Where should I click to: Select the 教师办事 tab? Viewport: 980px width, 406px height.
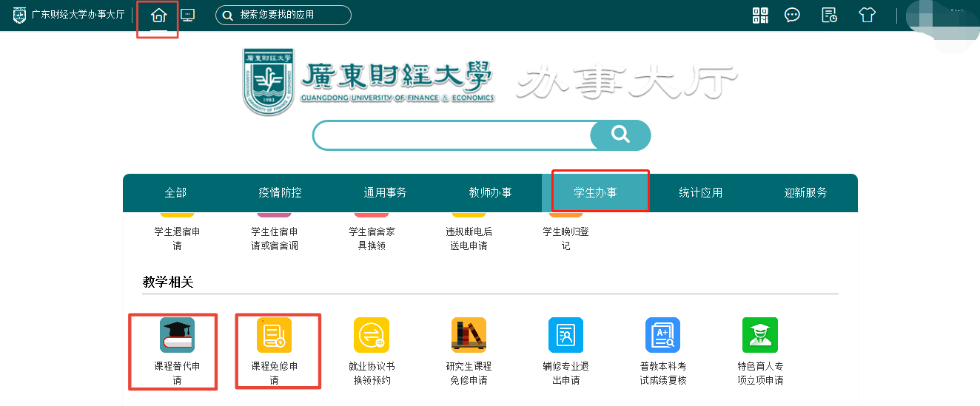(490, 193)
